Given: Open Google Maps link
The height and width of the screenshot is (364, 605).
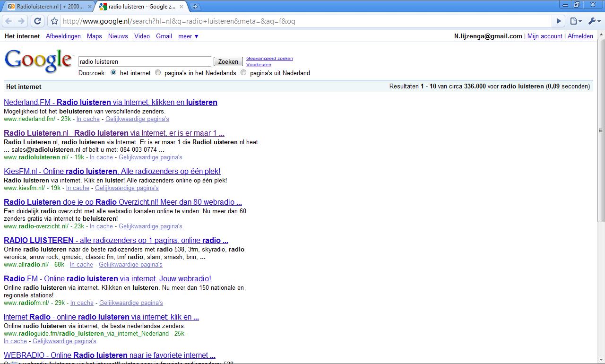Looking at the screenshot, I should pos(95,36).
